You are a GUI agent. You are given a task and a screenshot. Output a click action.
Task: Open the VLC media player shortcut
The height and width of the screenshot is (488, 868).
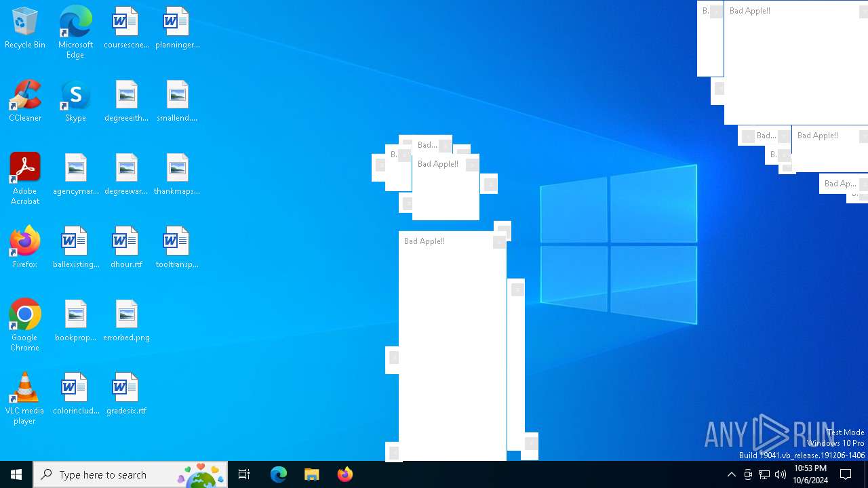pyautogui.click(x=25, y=399)
